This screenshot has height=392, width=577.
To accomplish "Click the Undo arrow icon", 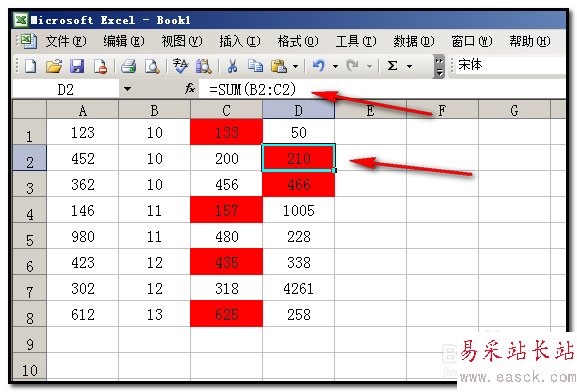I will pos(319,67).
